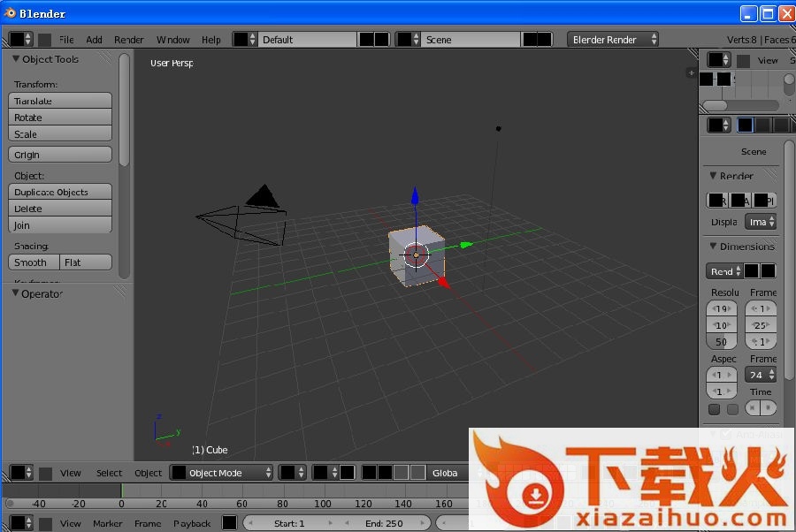The width and height of the screenshot is (796, 532).
Task: Click the red X-axis manipulator arrow
Action: pyautogui.click(x=444, y=282)
